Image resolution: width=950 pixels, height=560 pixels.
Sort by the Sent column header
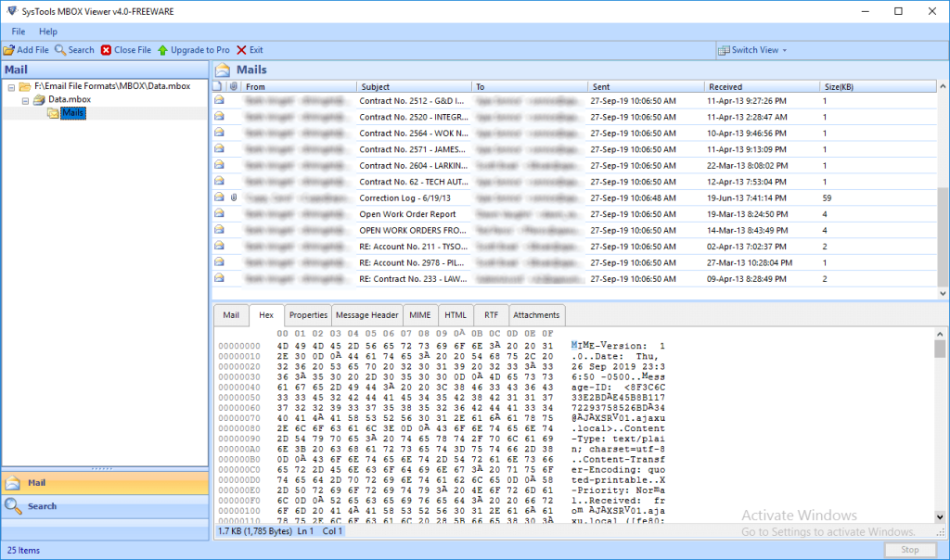[646, 86]
